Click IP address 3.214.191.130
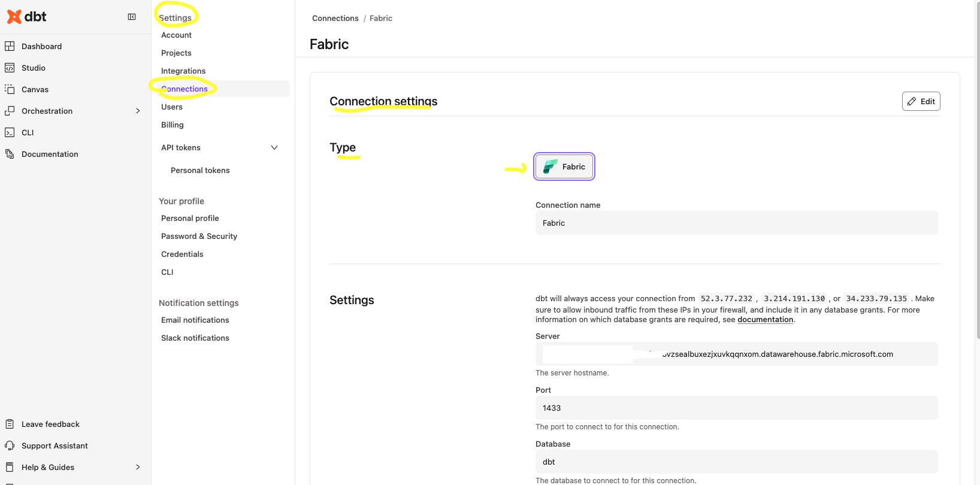The width and height of the screenshot is (980, 485). pyautogui.click(x=794, y=298)
